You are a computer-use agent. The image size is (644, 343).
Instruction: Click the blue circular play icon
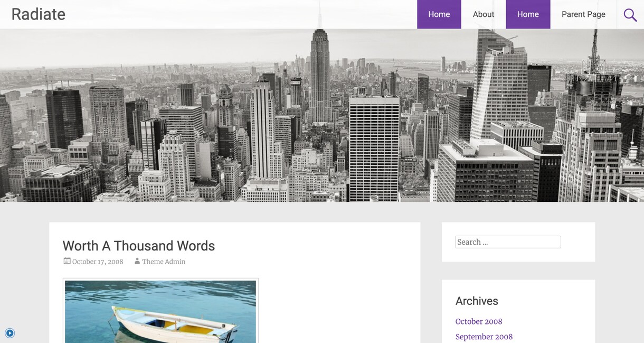click(10, 333)
